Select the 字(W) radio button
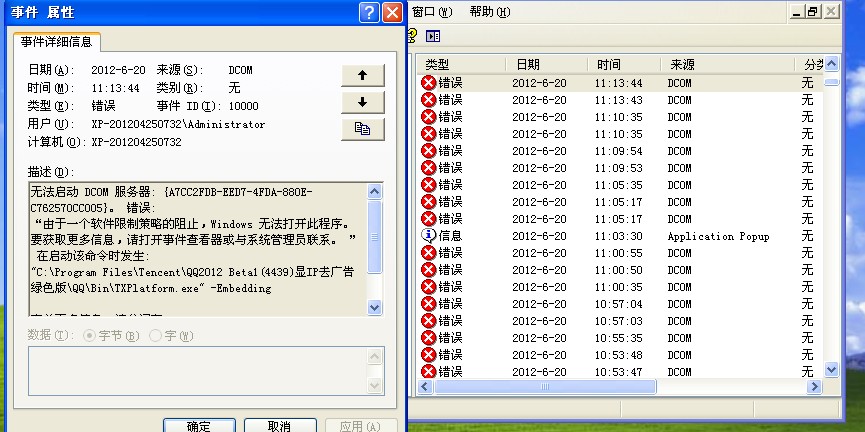 click(156, 335)
